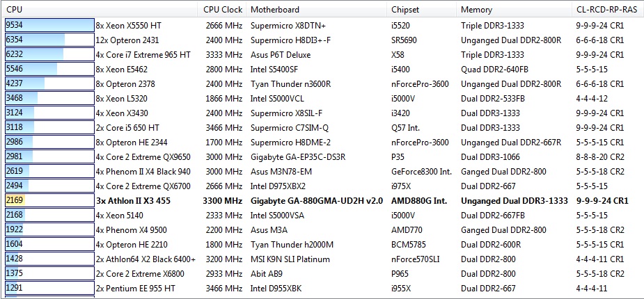Screen dimensions: 644x299
Task: Click the 9534 score bar
Action: point(49,25)
